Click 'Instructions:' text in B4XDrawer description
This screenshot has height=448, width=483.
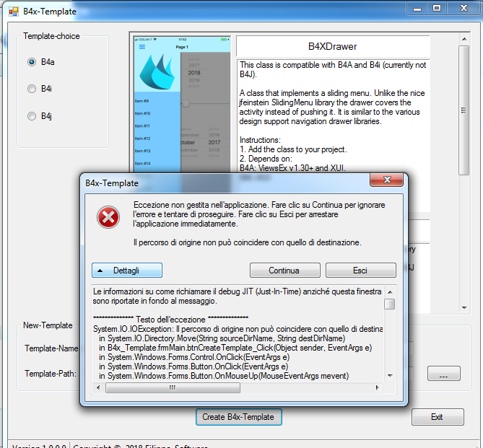tap(260, 140)
